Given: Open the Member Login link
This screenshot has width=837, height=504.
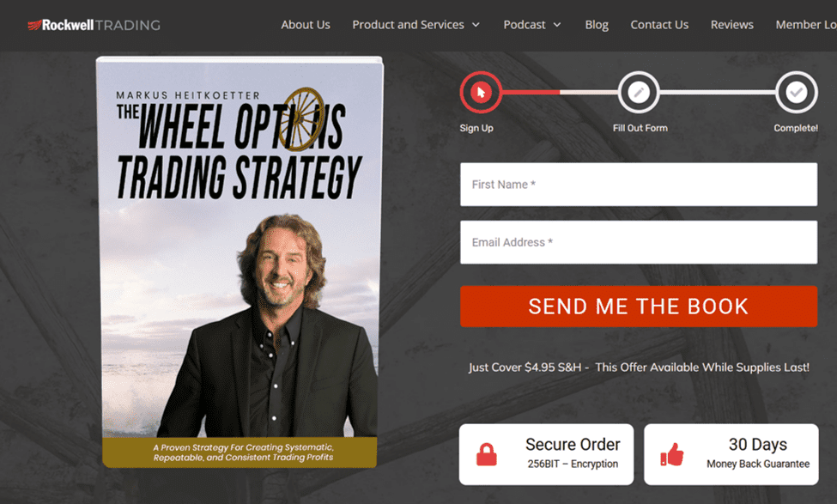Looking at the screenshot, I should tap(806, 25).
